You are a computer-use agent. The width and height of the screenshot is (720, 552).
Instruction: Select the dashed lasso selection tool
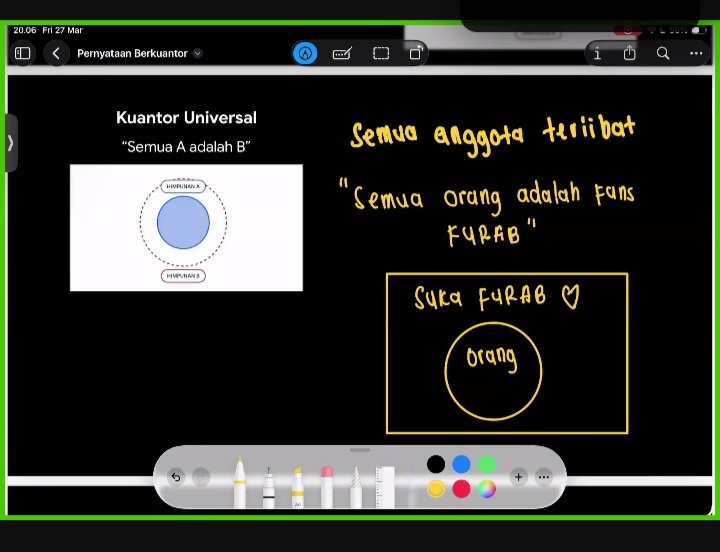(x=381, y=54)
